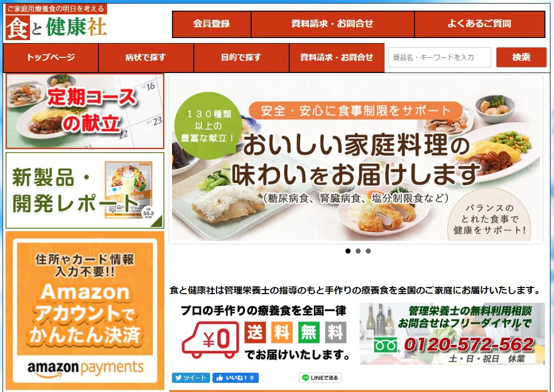Select the first carousel slide dot
This screenshot has width=554, height=392.
click(348, 251)
